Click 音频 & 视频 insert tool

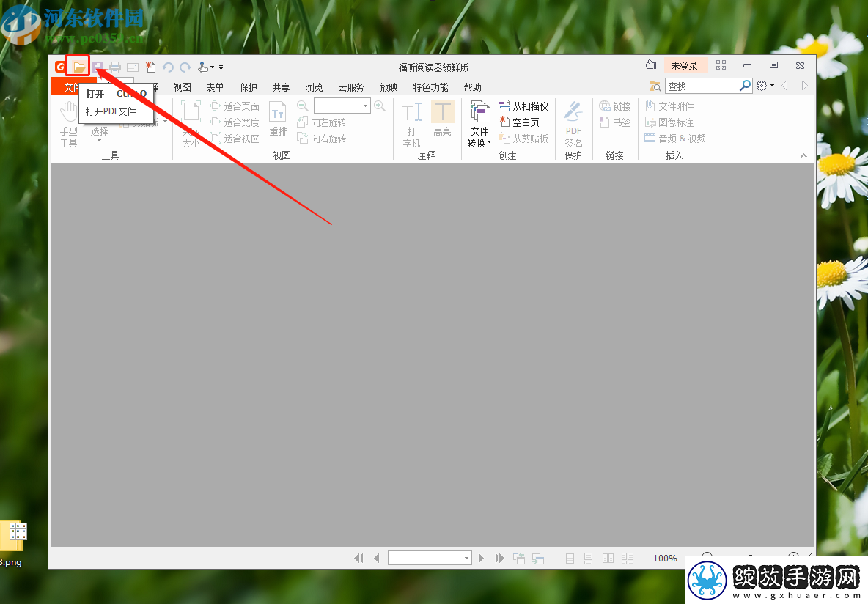tap(675, 139)
